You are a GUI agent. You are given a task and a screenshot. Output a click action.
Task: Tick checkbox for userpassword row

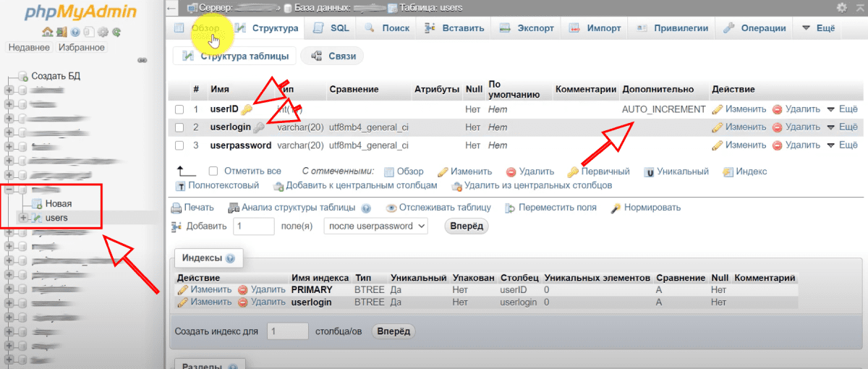(x=179, y=145)
